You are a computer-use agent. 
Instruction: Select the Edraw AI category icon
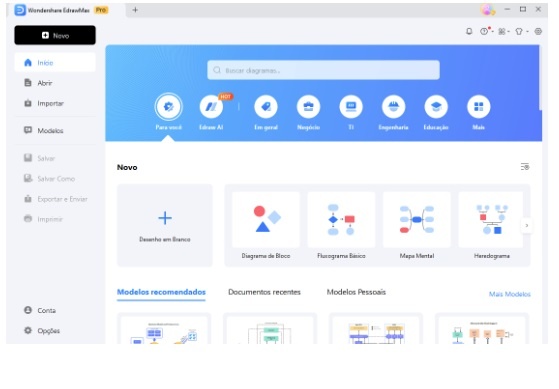(x=211, y=106)
